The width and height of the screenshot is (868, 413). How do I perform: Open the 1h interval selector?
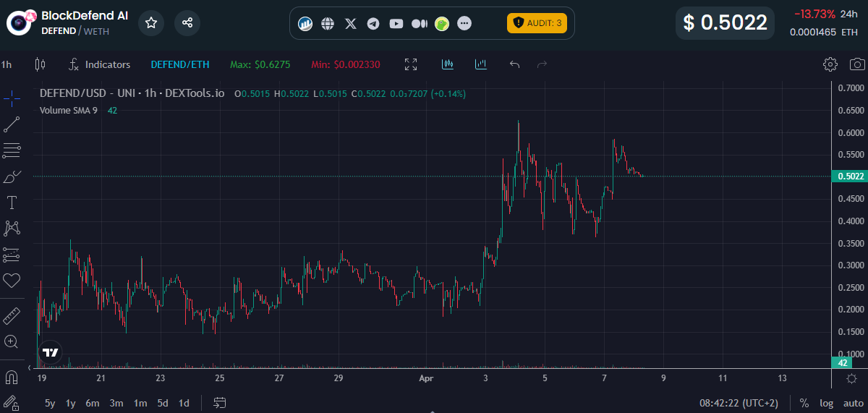[7, 64]
